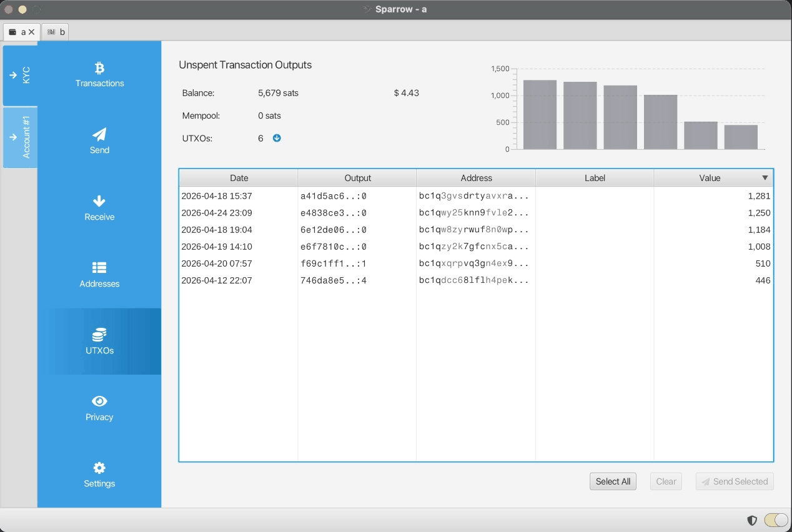Image resolution: width=792 pixels, height=532 pixels.
Task: Click the Select All button
Action: [x=613, y=481]
